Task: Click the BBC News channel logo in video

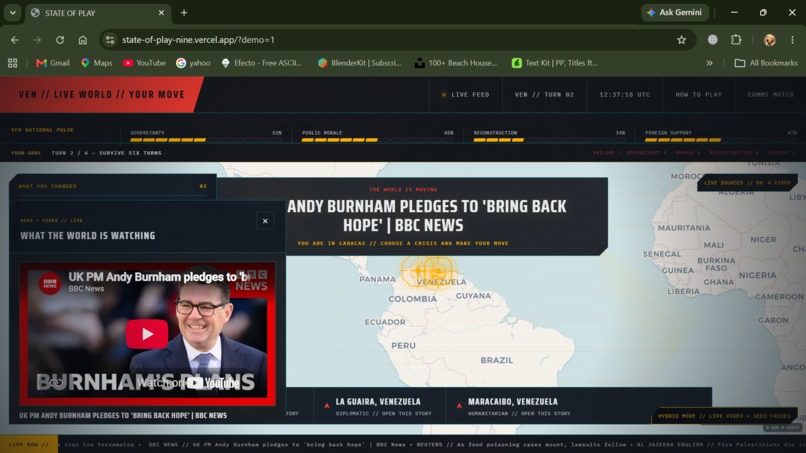Action: coord(50,283)
